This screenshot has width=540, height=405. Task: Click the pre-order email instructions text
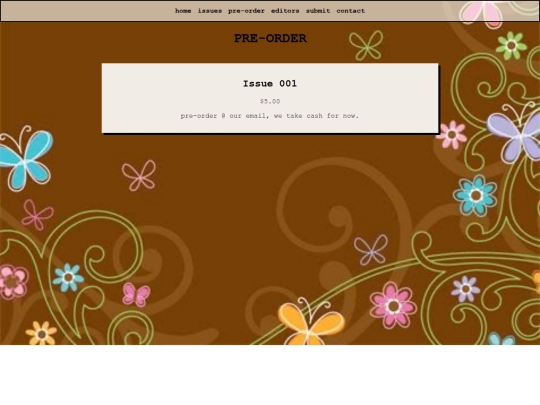[x=270, y=116]
